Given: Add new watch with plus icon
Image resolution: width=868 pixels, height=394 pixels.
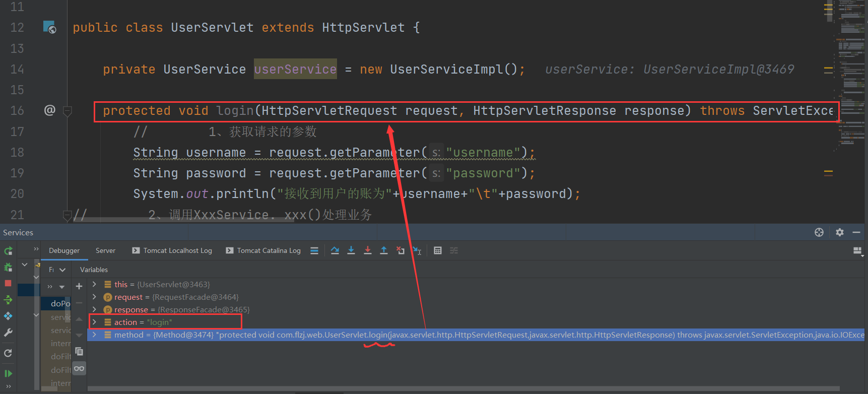Looking at the screenshot, I should (x=79, y=286).
